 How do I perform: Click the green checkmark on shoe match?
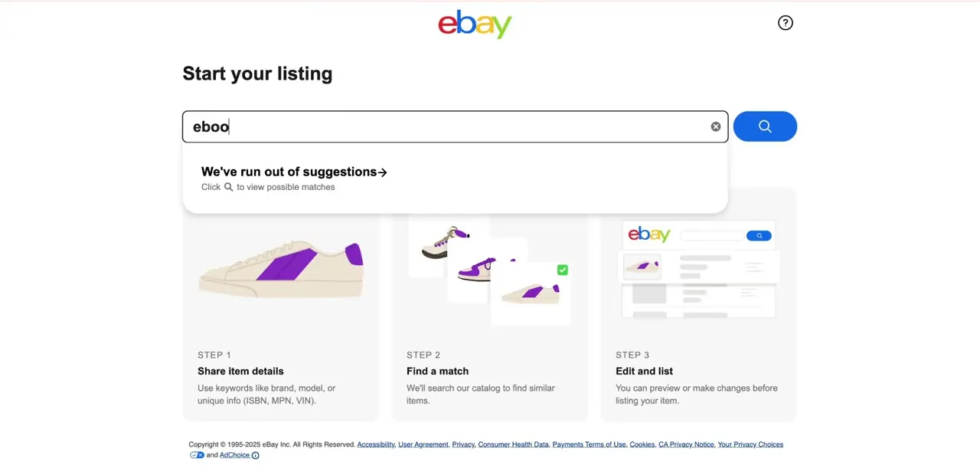coord(563,270)
